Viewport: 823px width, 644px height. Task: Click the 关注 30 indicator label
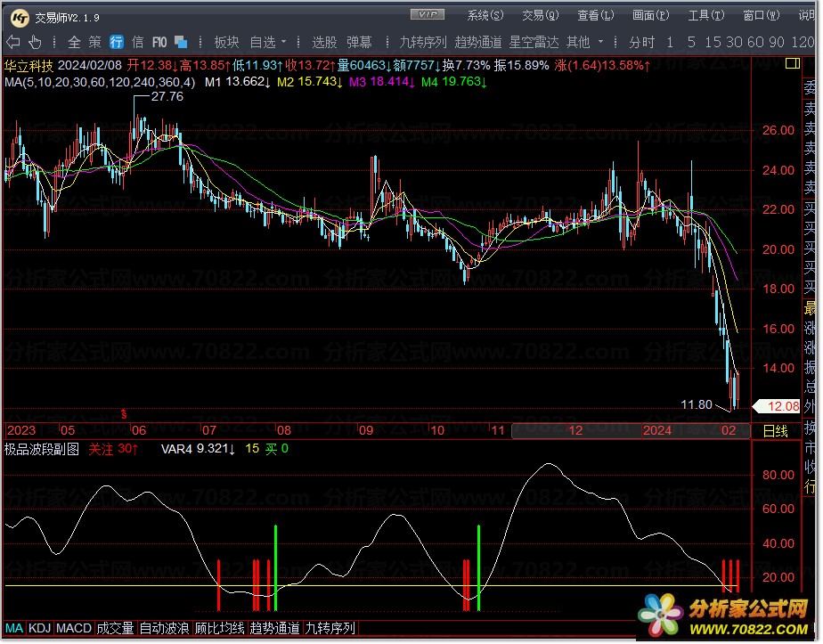coord(113,449)
